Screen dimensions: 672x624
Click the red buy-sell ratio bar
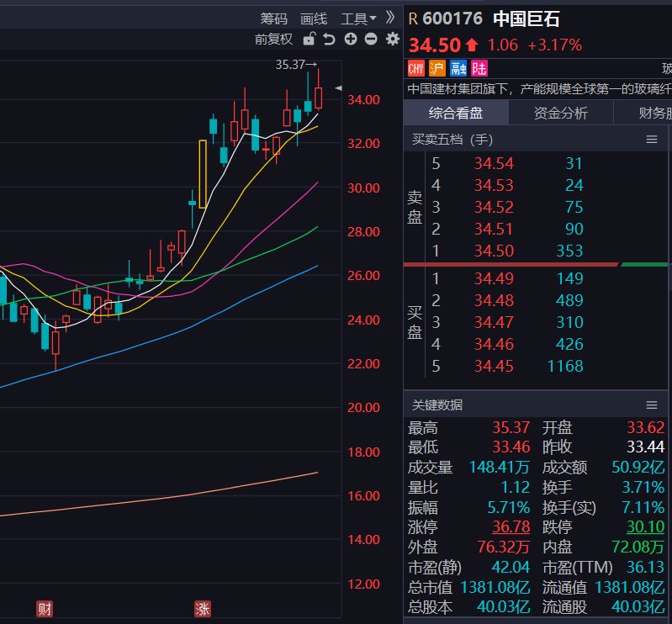(x=511, y=264)
